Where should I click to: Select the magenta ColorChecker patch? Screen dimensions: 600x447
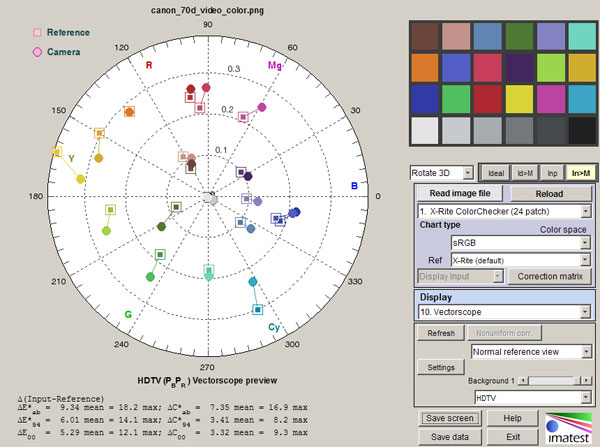click(551, 99)
